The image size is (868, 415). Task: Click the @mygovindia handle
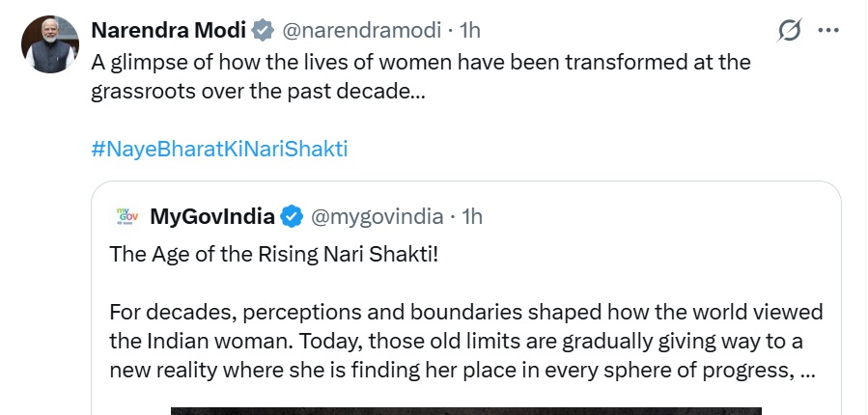click(376, 215)
